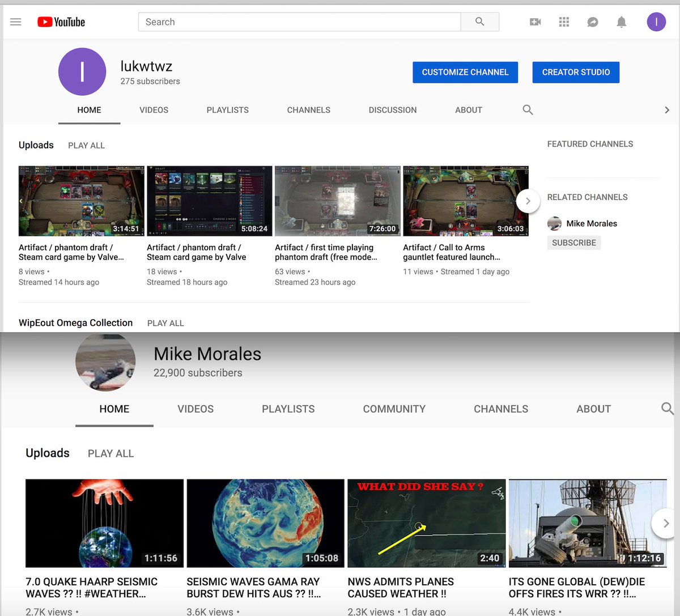Open lukwtwz Uploads section heading
680x616 pixels.
coord(36,145)
